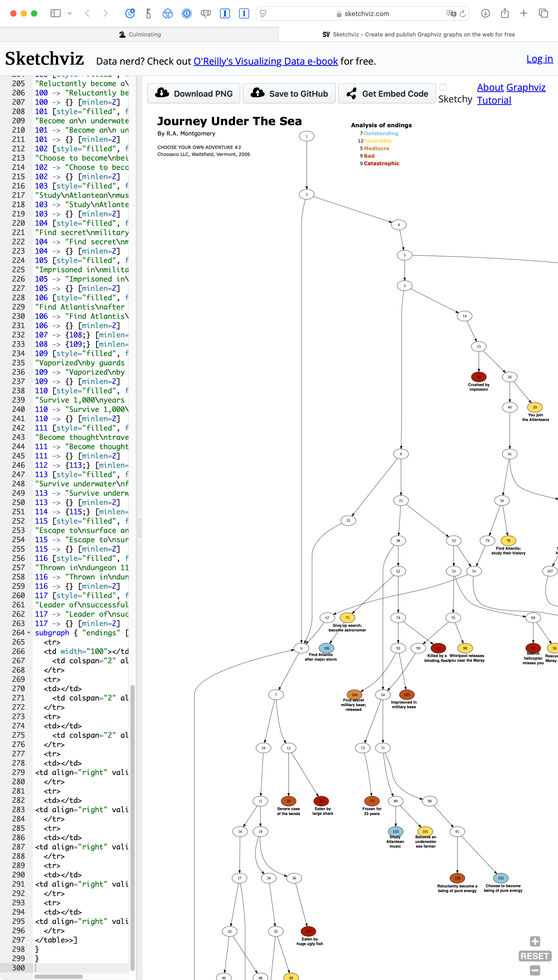Click the Share icon in Safari toolbar
Viewport: 558px width, 980px height.
click(505, 13)
